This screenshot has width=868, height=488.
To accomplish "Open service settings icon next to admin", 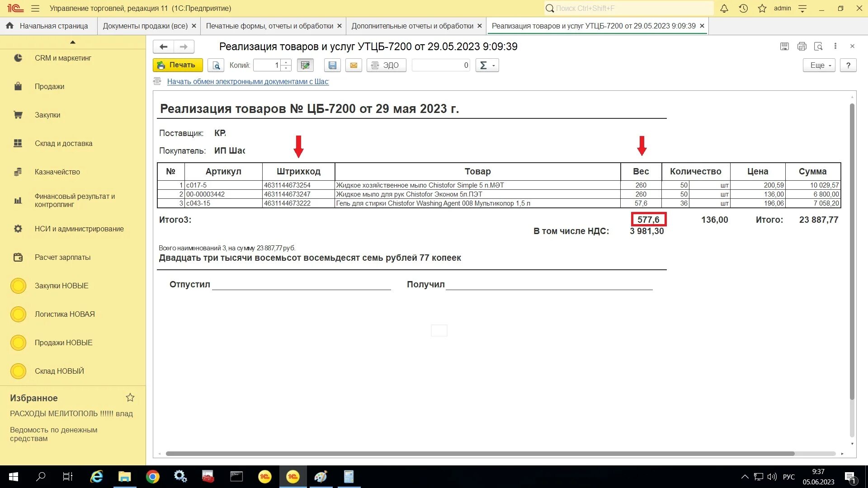I will [x=802, y=8].
